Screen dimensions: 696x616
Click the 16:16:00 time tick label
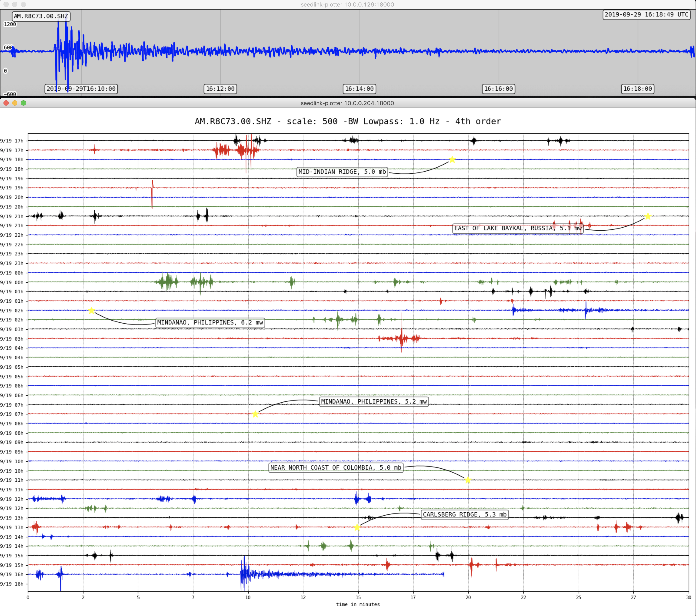[x=498, y=89]
